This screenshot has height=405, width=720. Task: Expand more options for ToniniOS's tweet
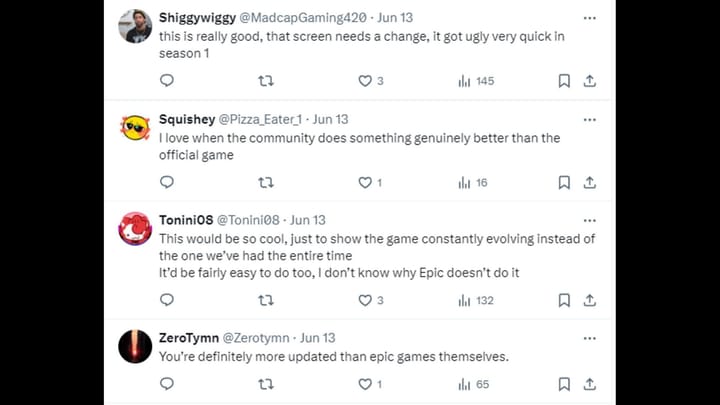click(x=590, y=220)
